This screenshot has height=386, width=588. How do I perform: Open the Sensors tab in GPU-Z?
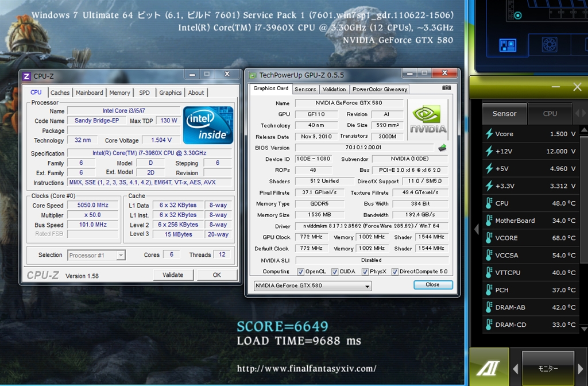coord(305,89)
